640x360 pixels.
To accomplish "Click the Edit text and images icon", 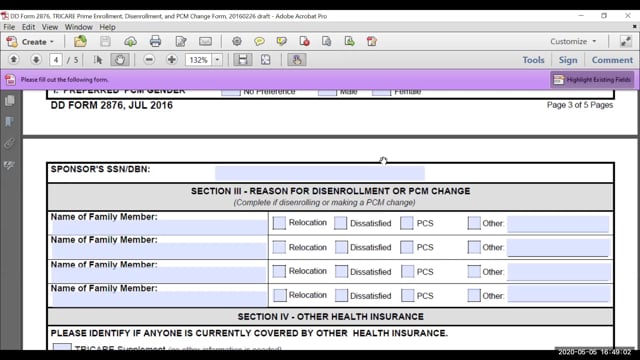I will point(181,41).
